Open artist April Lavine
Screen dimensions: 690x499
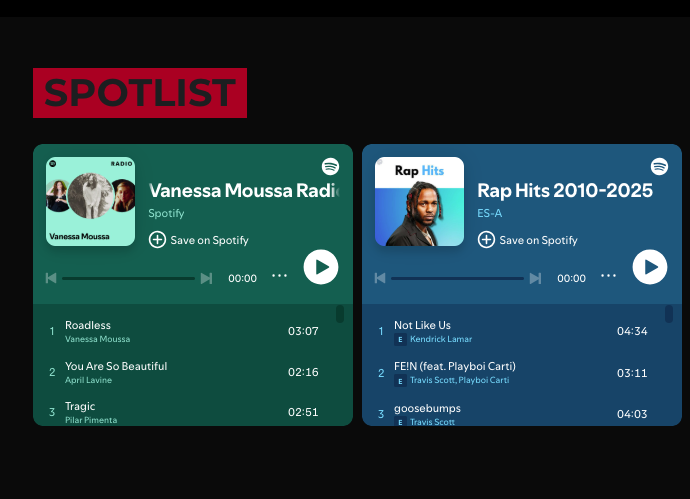click(x=88, y=380)
